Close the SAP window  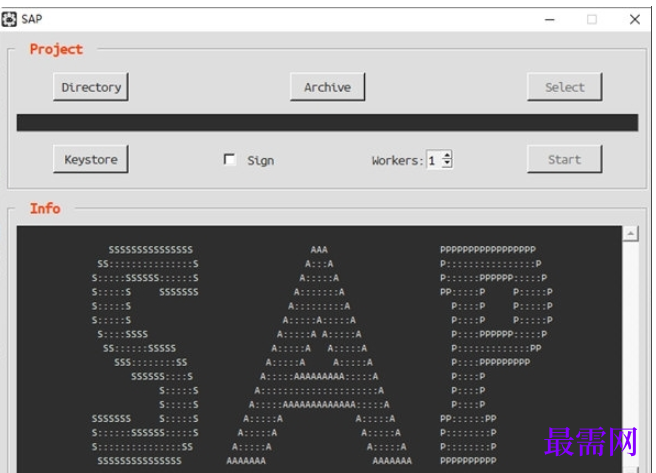(635, 19)
